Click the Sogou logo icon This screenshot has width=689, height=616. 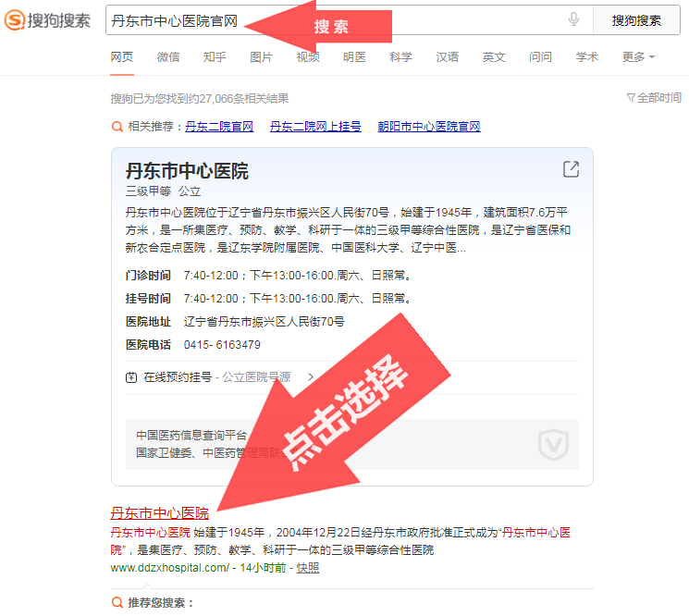(16, 19)
